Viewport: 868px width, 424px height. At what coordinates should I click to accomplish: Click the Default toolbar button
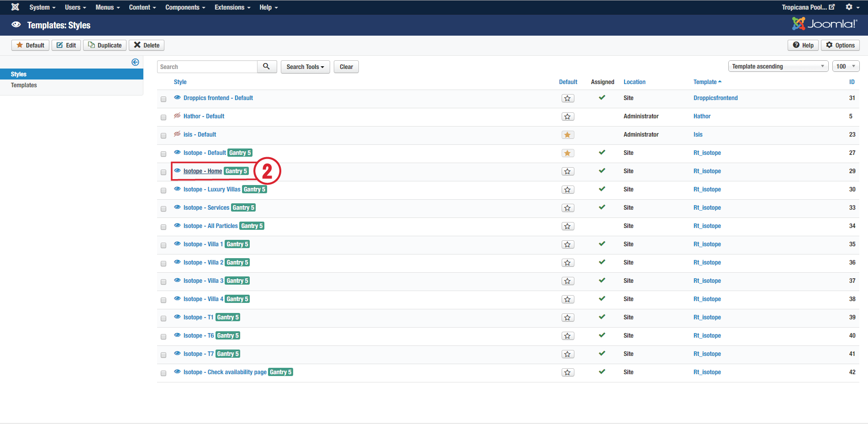click(x=31, y=45)
